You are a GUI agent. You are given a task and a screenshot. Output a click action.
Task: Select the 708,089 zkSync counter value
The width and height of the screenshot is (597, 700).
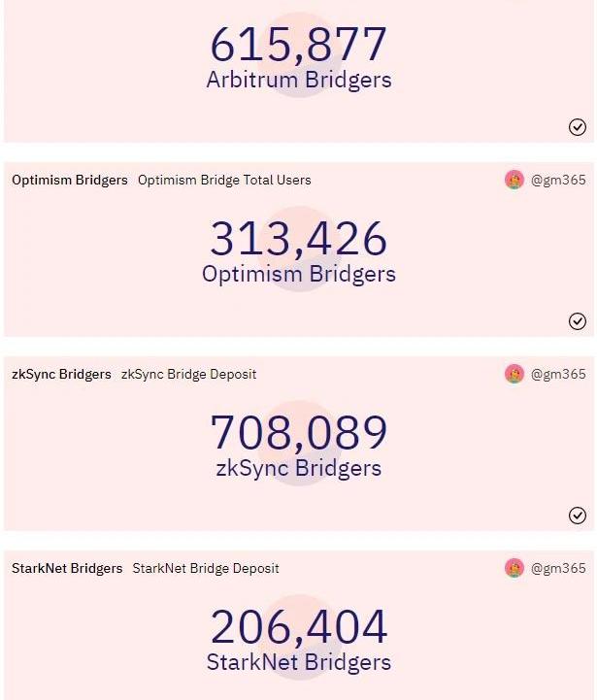coord(299,433)
